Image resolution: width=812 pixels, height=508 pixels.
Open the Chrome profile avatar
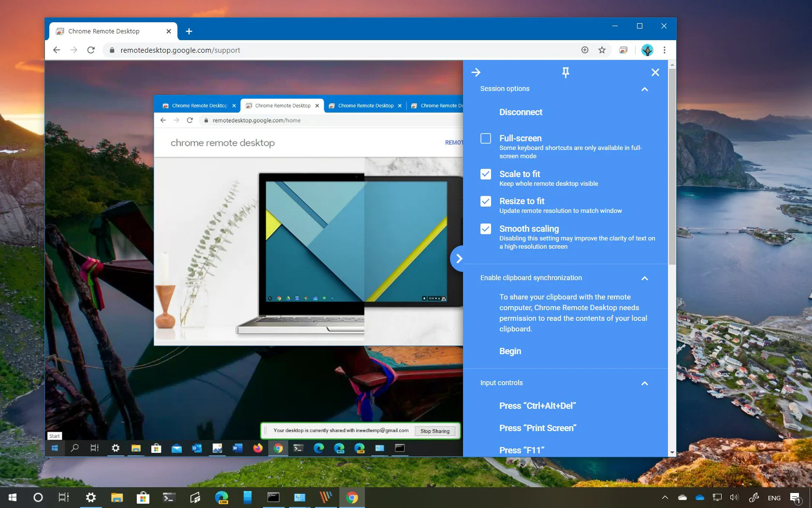(x=647, y=50)
